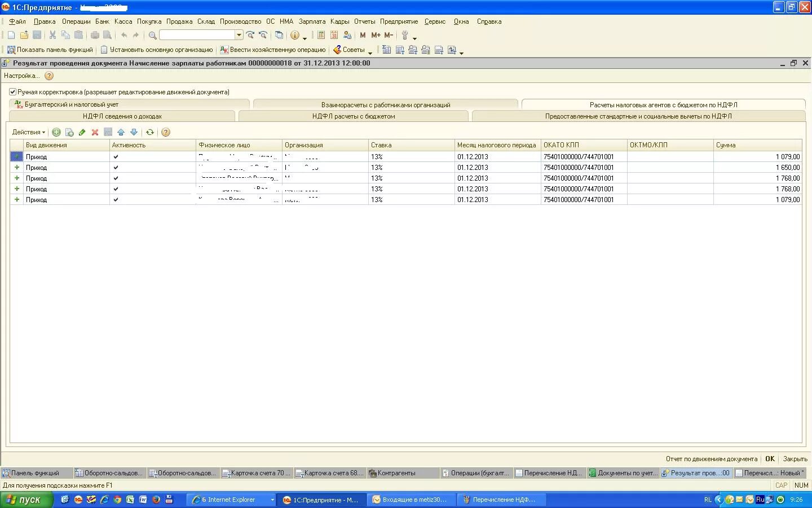Open Входящие в metiz30 taskbar item

tap(411, 500)
